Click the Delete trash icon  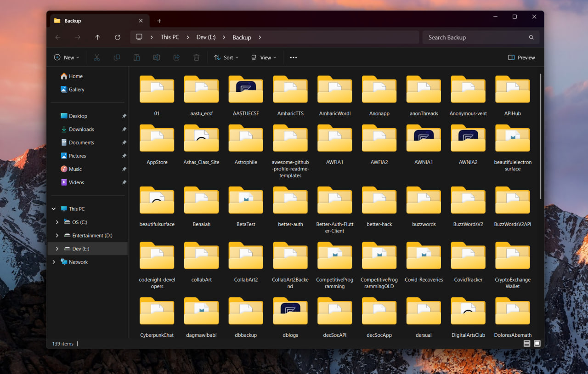click(196, 57)
